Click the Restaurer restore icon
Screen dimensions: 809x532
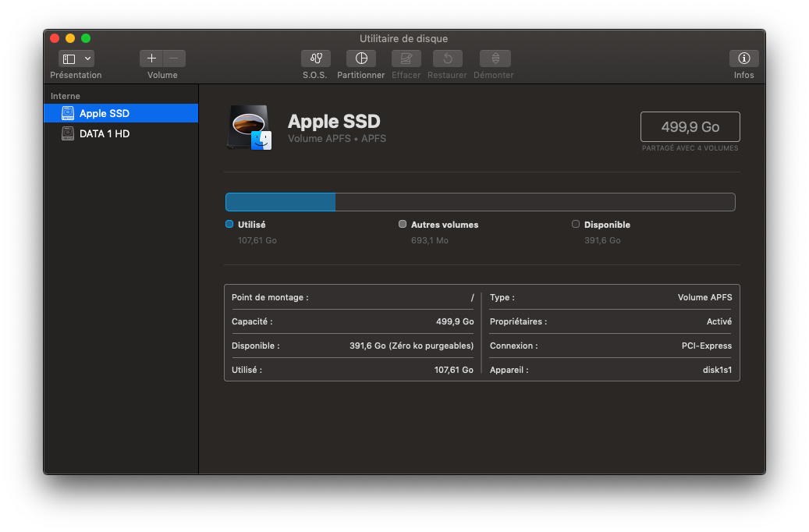pos(447,59)
